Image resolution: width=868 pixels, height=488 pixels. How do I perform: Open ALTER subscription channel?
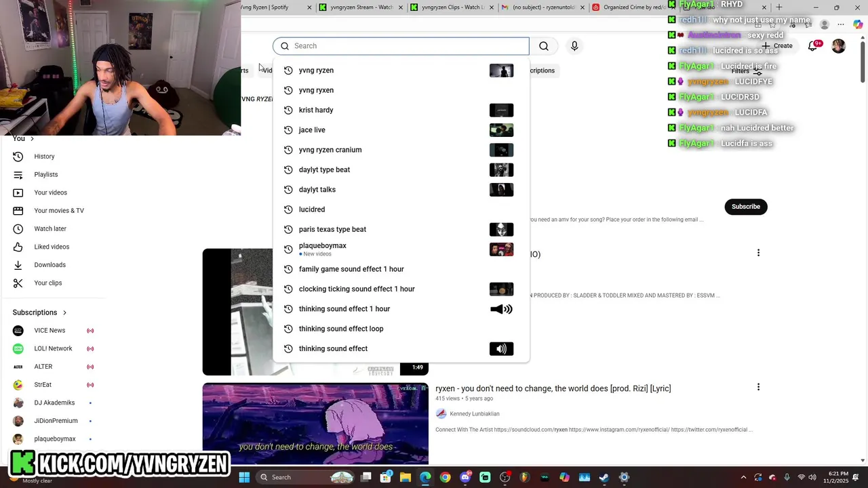(x=43, y=367)
